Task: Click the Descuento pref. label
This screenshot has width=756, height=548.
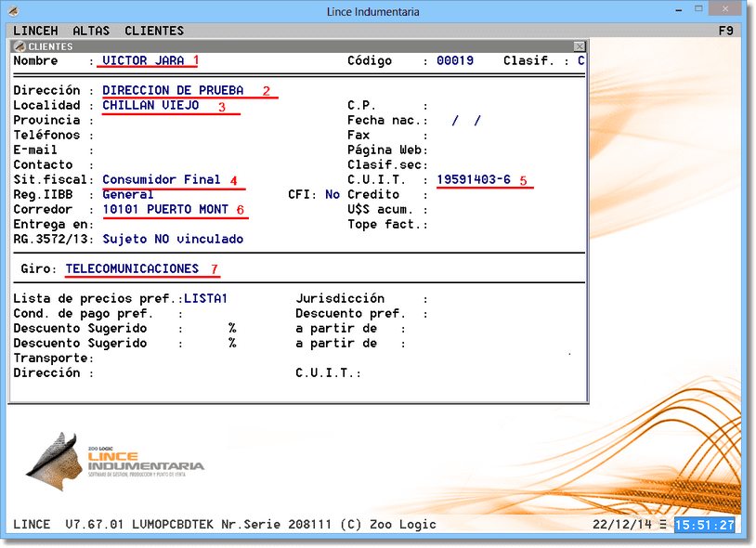Action: (x=351, y=313)
